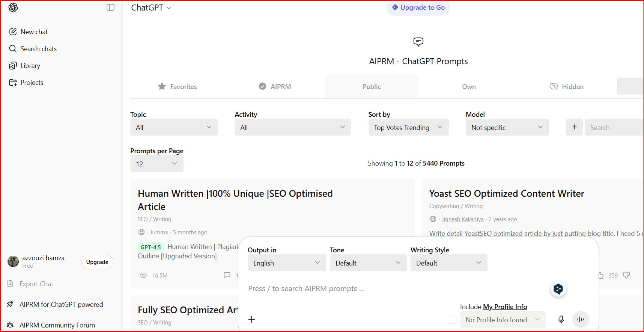
Task: Enable the Include My Profile Info checkbox
Action: (453, 320)
